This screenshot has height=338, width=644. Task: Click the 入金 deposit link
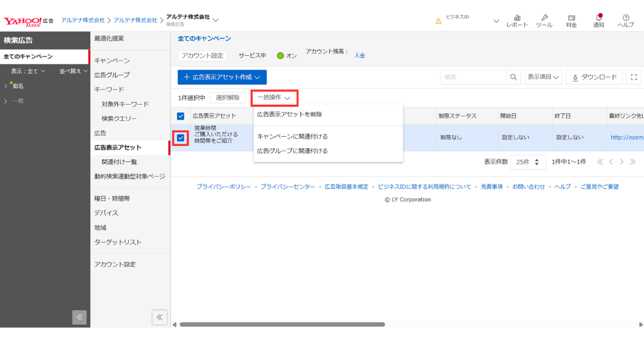point(360,55)
